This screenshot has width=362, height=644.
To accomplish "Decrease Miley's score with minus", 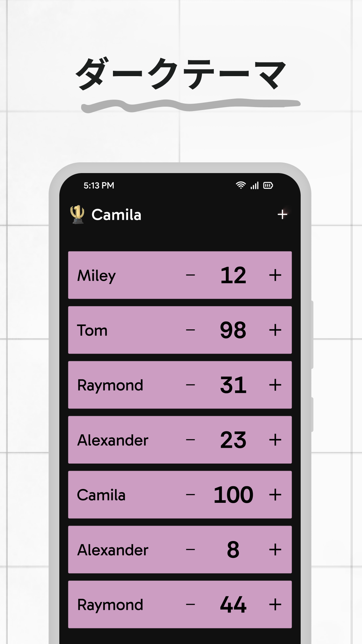I will (190, 275).
